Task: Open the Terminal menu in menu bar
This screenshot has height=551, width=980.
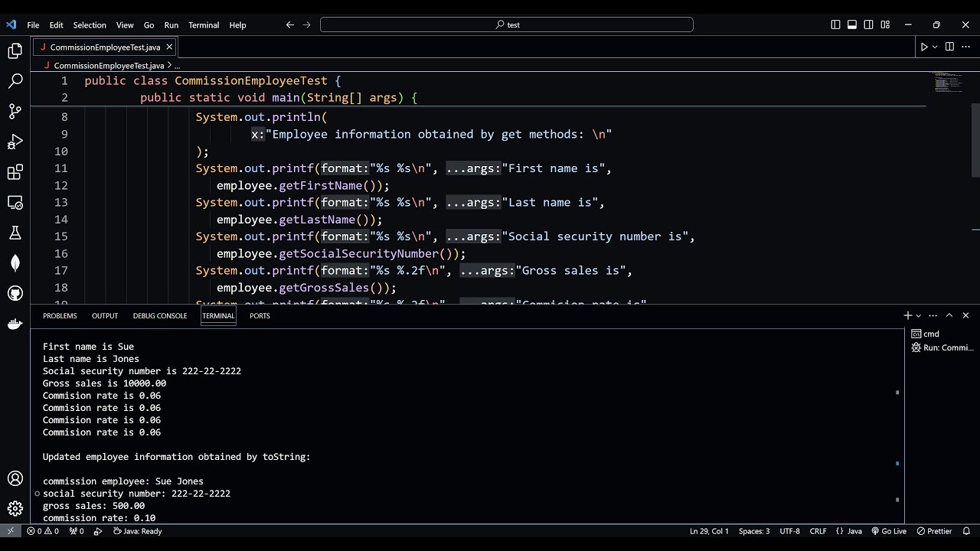Action: point(204,24)
